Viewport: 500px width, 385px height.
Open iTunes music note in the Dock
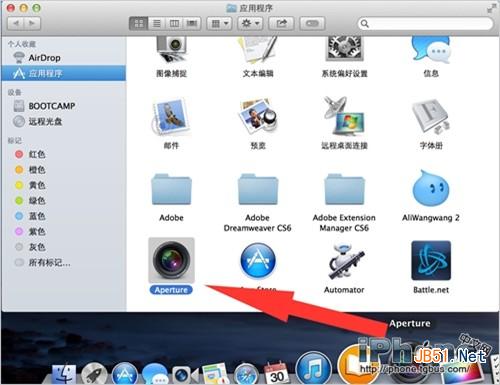314,368
